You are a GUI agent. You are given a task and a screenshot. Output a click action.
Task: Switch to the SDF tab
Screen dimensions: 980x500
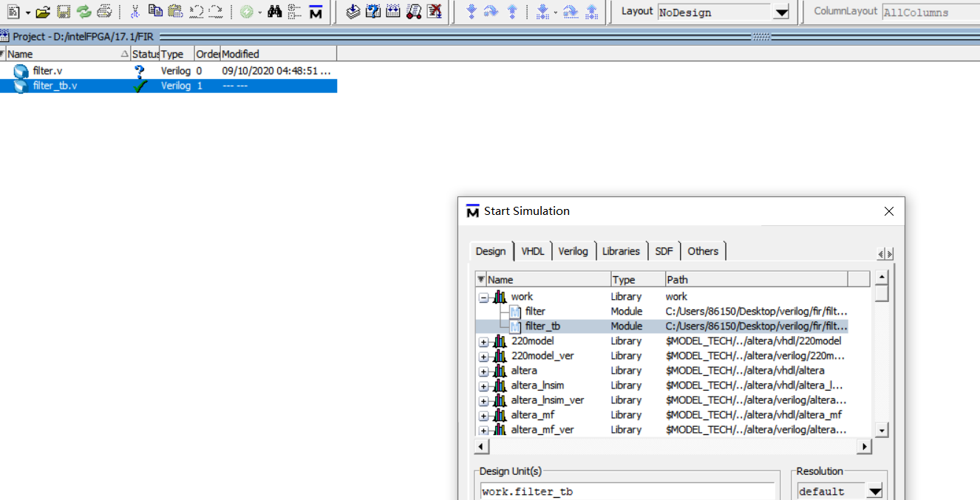(664, 251)
